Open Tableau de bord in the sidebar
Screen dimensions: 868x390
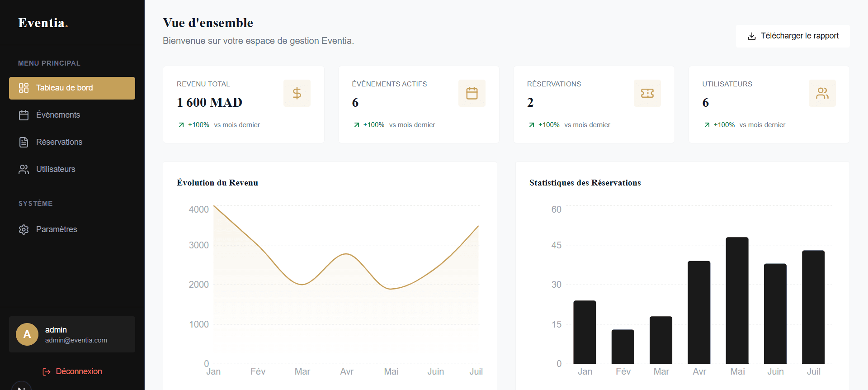[72, 88]
